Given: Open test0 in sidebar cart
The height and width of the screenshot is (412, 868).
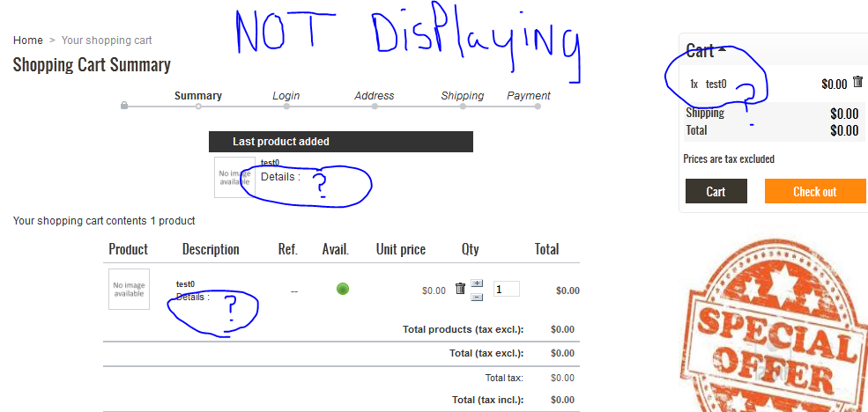Looking at the screenshot, I should tap(716, 85).
